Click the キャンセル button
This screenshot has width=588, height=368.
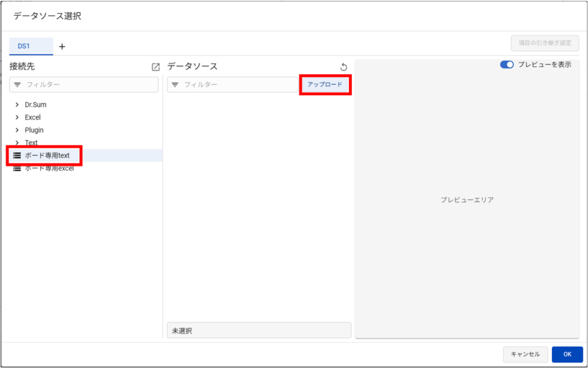coord(525,354)
